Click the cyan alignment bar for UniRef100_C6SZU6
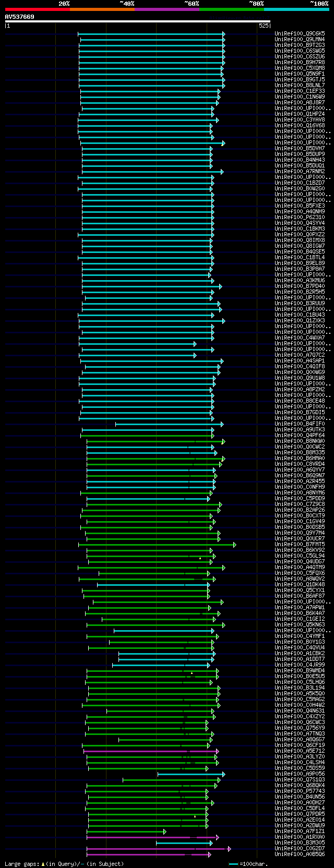This screenshot has height=868, width=334. tap(152, 57)
